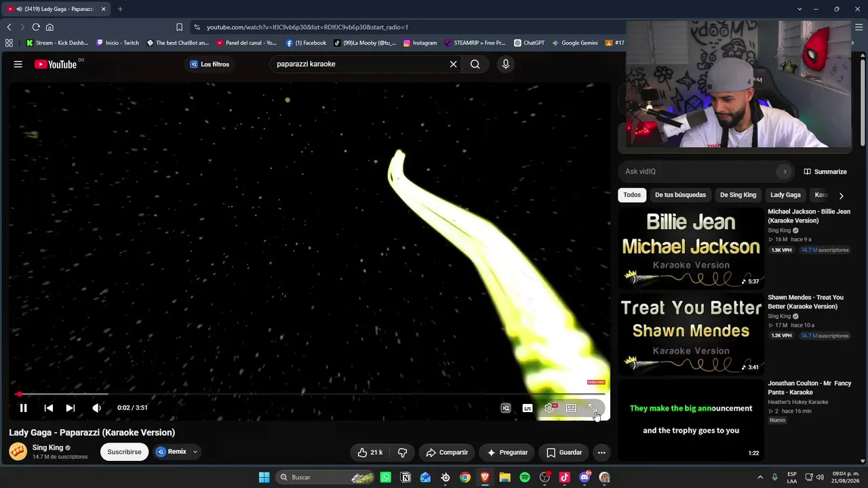Open the Google Gemini bookmark
Screen dimensions: 868x488
[x=575, y=43]
